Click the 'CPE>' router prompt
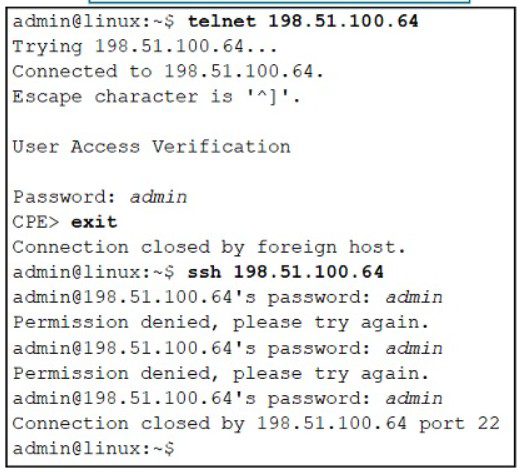 pos(36,222)
